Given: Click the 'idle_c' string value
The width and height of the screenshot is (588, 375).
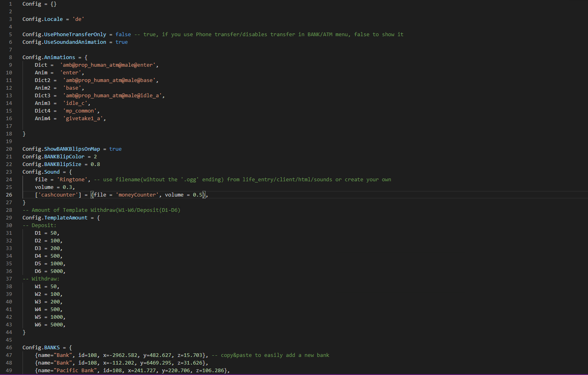Looking at the screenshot, I should point(75,103).
